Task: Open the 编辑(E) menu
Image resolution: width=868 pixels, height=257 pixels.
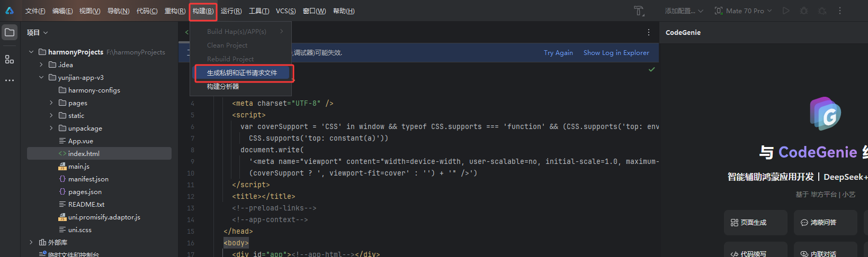Action: coord(62,11)
